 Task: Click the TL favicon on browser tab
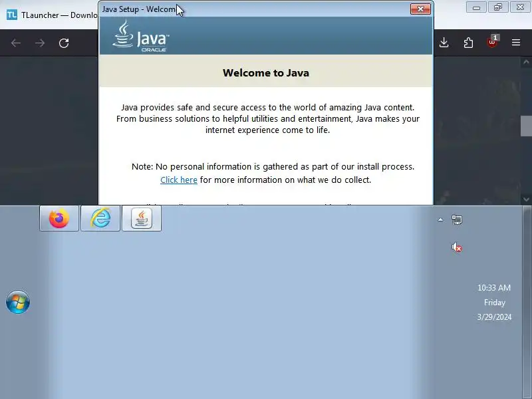tap(12, 15)
